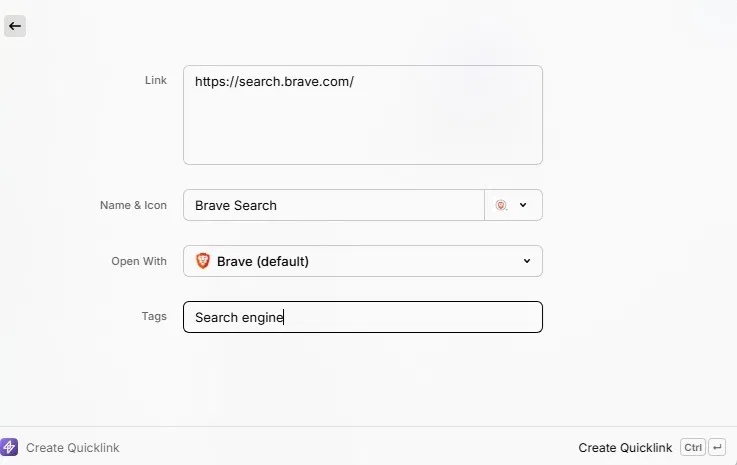Select the Brave (default) combo box text
This screenshot has width=737, height=465.
[x=263, y=261]
